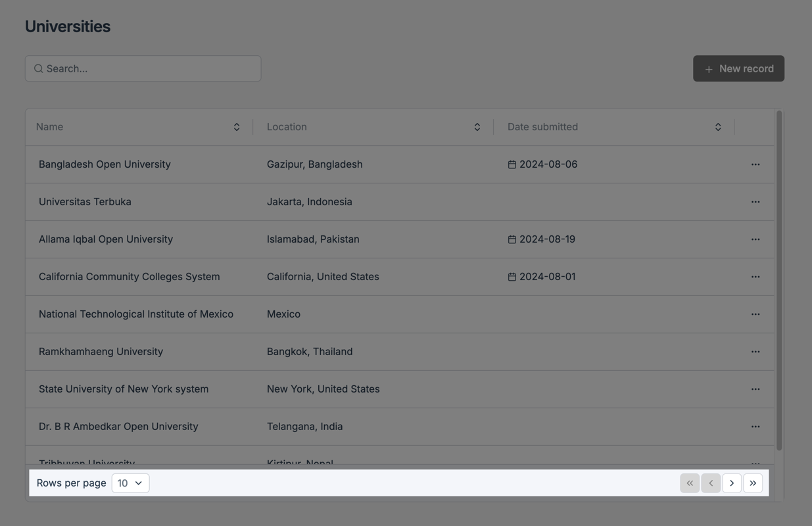Jump to the last page of results

pyautogui.click(x=752, y=483)
